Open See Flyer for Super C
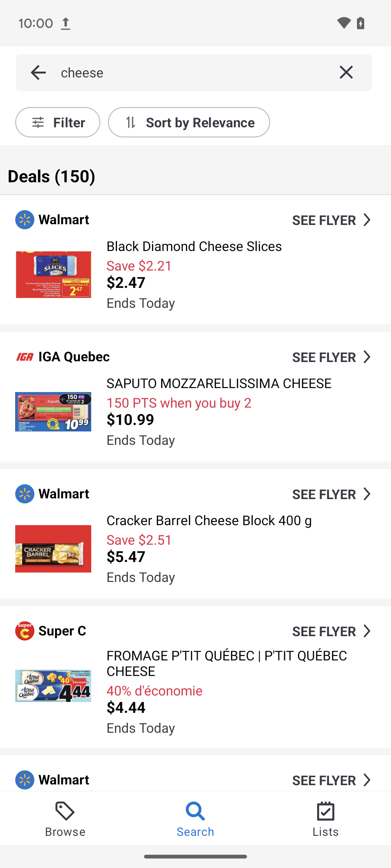Screen dimensions: 391x868 (331, 631)
